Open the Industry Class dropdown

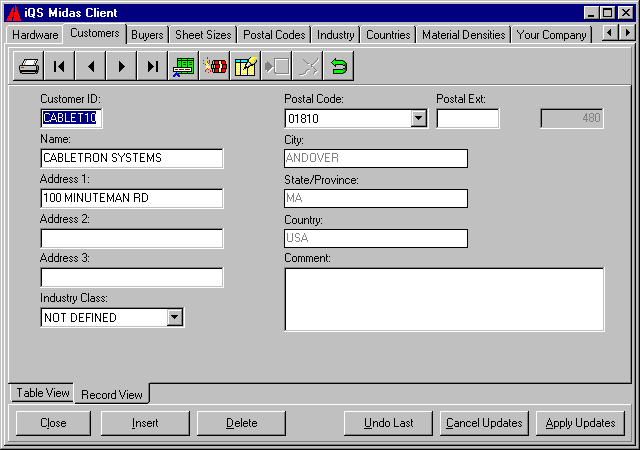175,317
